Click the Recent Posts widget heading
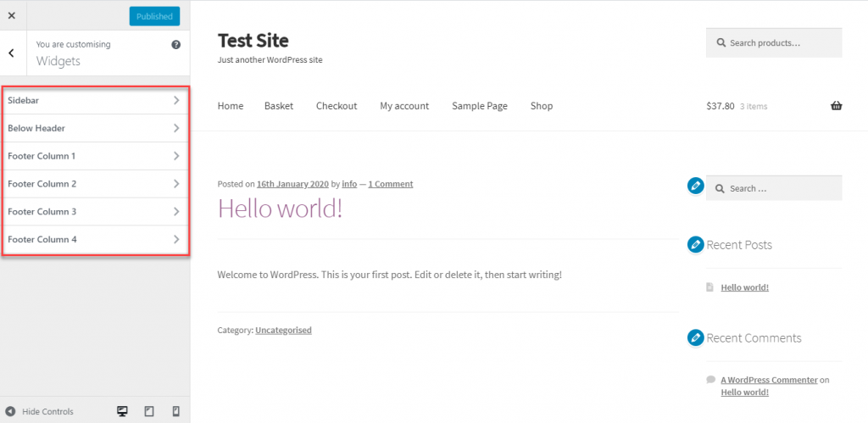This screenshot has height=423, width=868. click(x=739, y=245)
